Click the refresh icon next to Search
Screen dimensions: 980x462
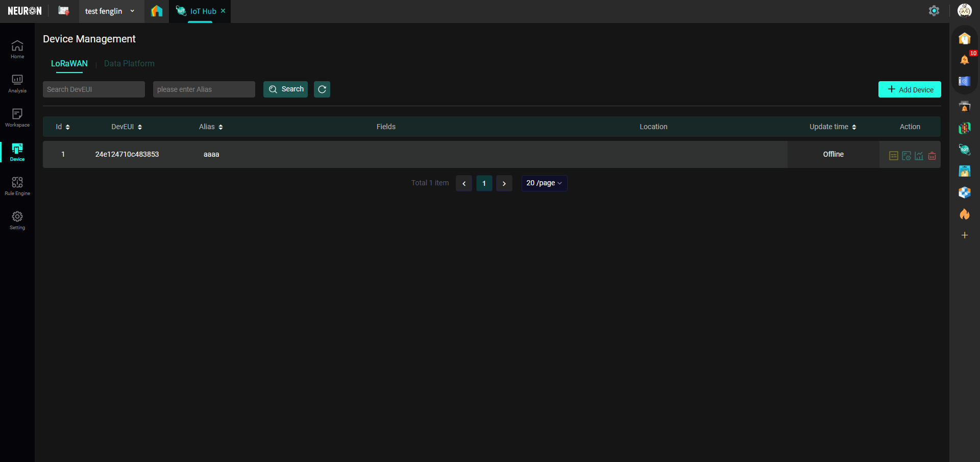322,89
